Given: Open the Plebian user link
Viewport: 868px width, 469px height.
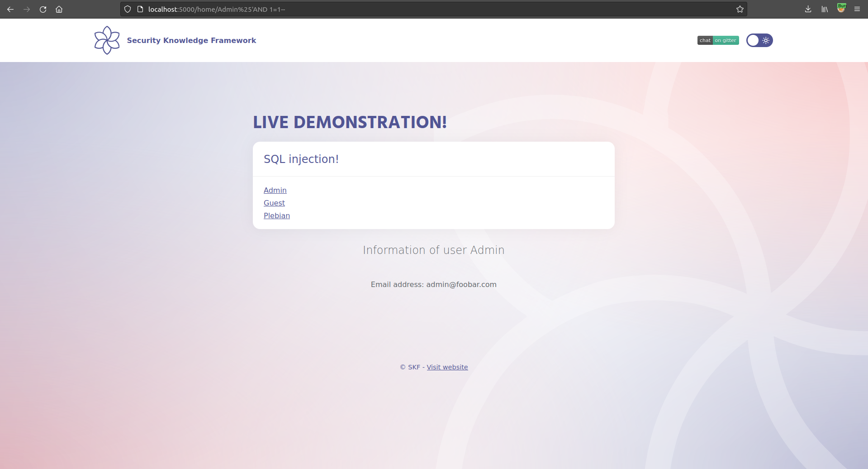Looking at the screenshot, I should coord(277,215).
